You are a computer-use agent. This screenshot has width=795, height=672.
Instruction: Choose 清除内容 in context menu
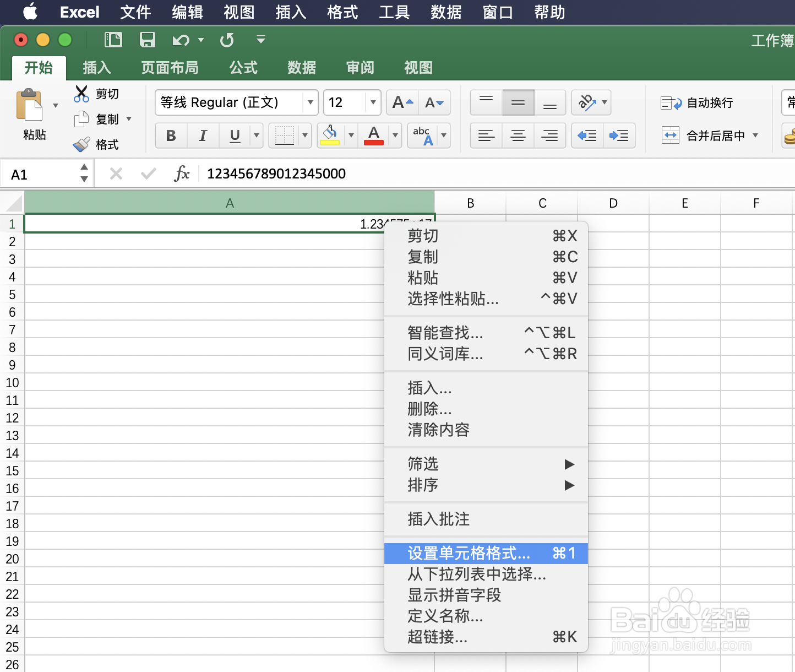click(486, 430)
